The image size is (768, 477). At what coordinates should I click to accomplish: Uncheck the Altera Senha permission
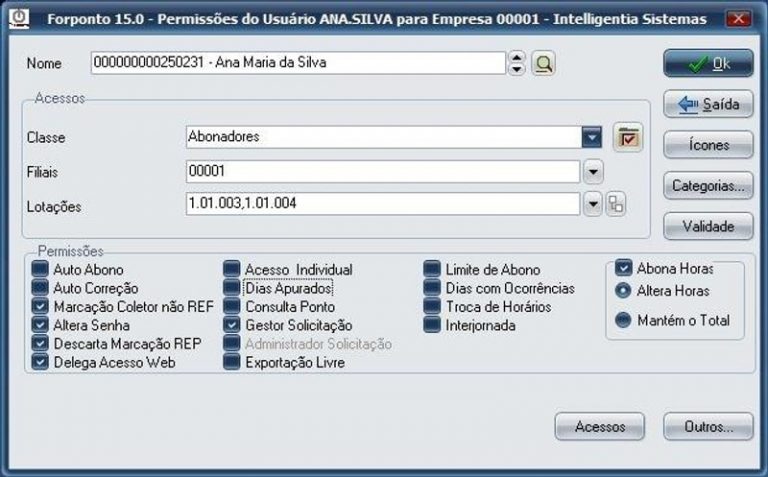click(x=40, y=325)
